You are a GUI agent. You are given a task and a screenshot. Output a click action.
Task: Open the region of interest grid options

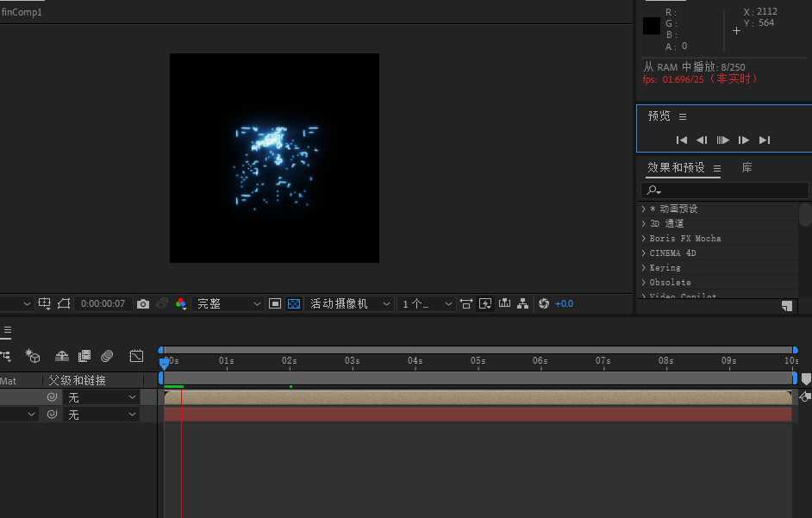(x=44, y=303)
